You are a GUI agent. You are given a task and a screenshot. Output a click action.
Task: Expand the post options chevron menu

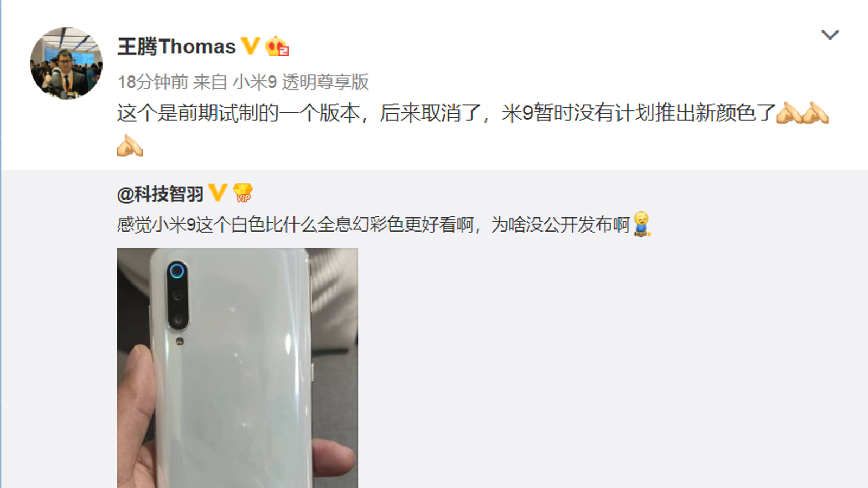(830, 35)
